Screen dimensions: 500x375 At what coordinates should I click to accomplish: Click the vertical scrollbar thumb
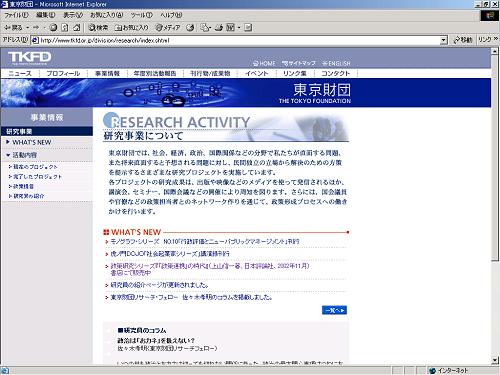coord(495,159)
